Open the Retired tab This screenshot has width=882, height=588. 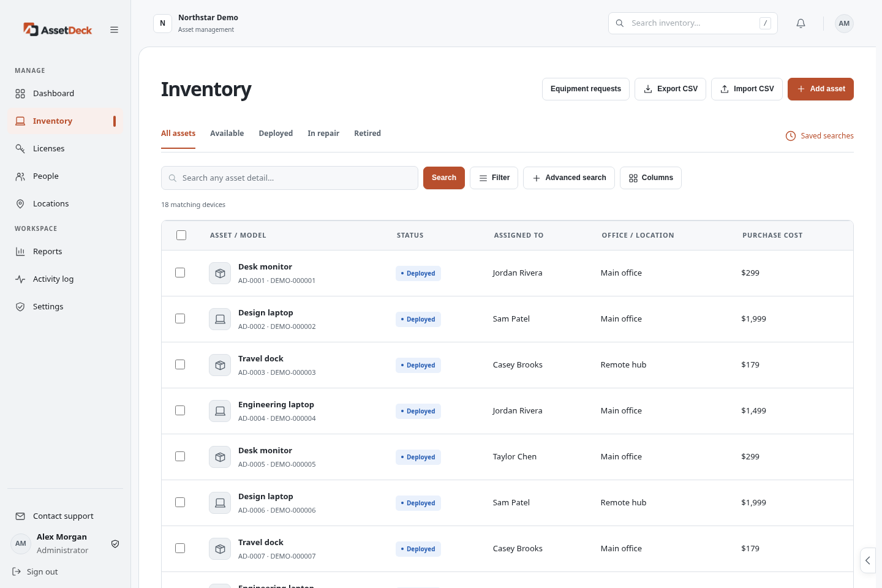tap(367, 134)
